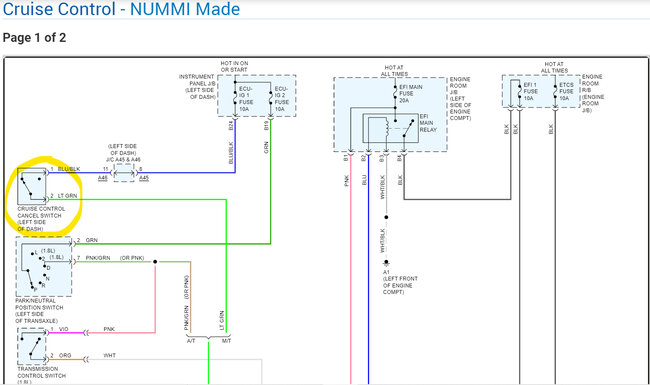Click the horizontal '(OR PNK)' wire note

(x=132, y=258)
